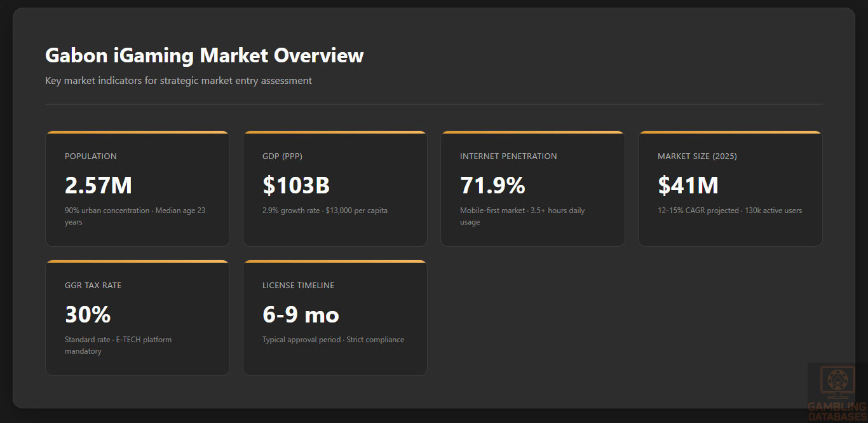Image resolution: width=868 pixels, height=423 pixels.
Task: Select the POPULATION card label
Action: pyautogui.click(x=91, y=156)
